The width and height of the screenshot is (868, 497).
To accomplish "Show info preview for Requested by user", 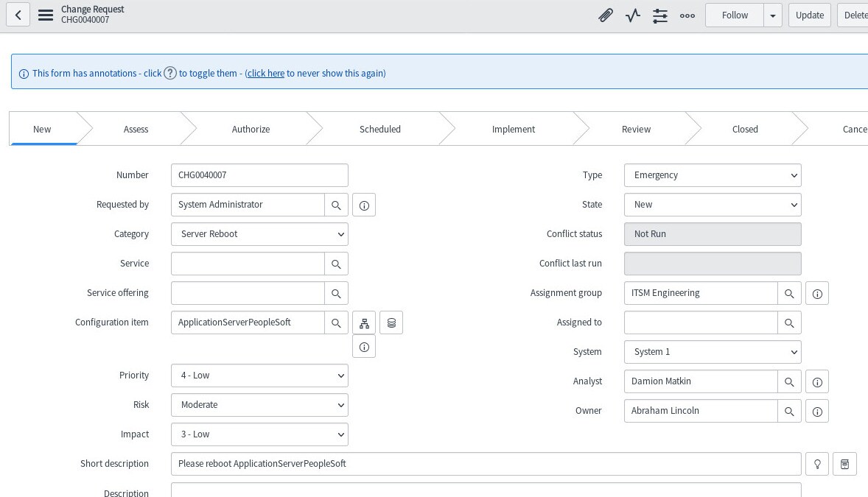I will click(x=364, y=205).
